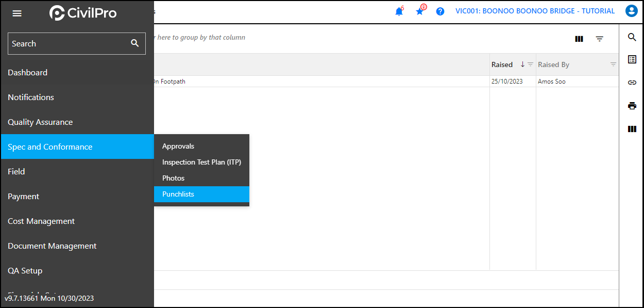Open the search magnifier in right sidebar
This screenshot has width=644, height=308.
coord(632,37)
